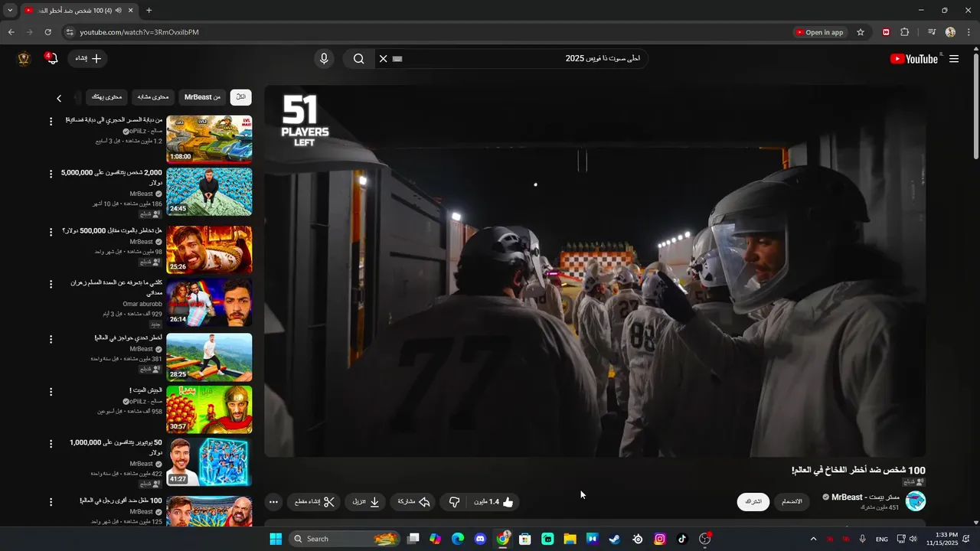Viewport: 980px width, 551px height.
Task: Open a new browser tab with plus icon
Action: coord(149,10)
